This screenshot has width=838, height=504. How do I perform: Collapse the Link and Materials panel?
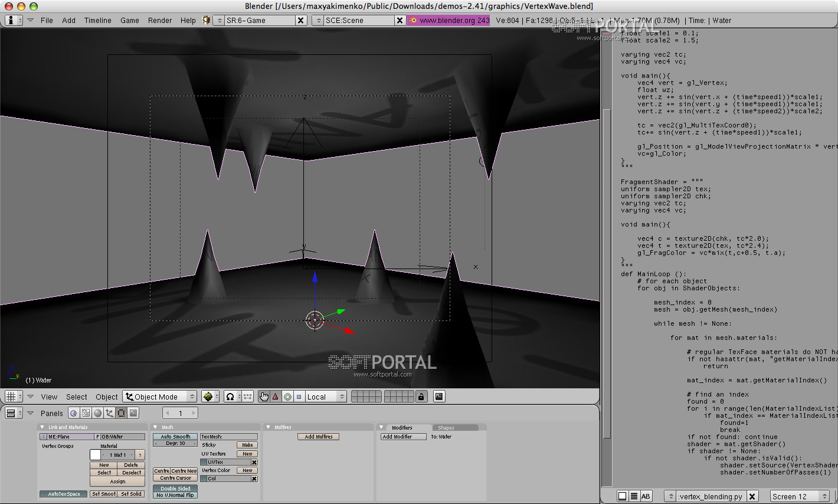pyautogui.click(x=42, y=427)
